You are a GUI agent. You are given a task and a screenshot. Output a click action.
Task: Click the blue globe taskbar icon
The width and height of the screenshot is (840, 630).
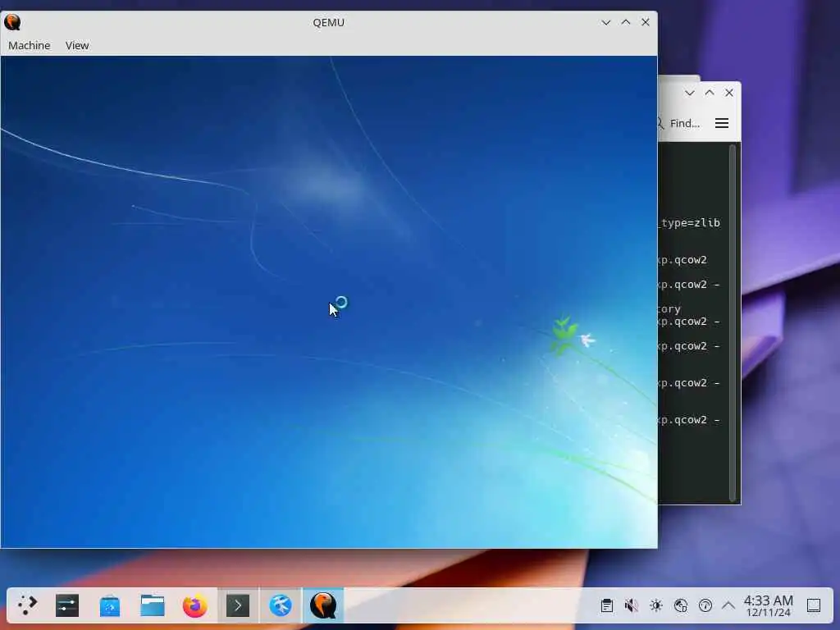click(x=281, y=605)
